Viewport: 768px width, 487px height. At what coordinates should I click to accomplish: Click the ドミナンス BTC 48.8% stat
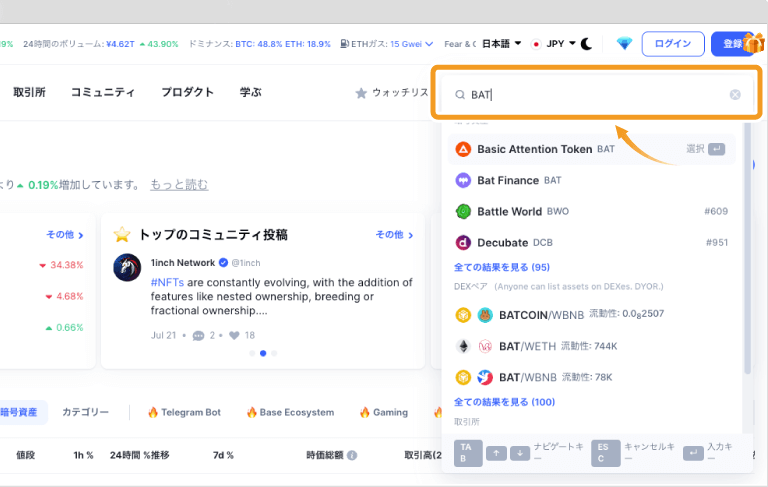260,44
